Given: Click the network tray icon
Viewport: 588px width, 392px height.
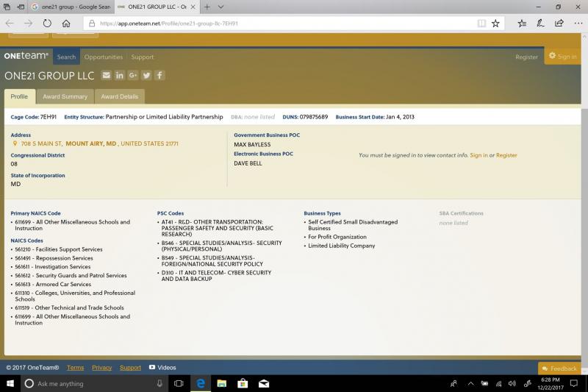Looking at the screenshot, I should (498, 383).
